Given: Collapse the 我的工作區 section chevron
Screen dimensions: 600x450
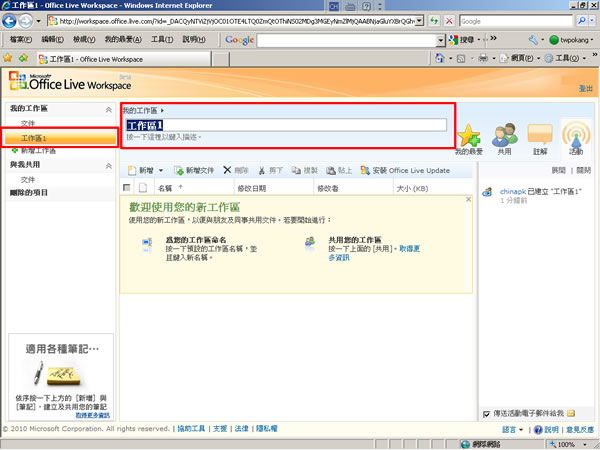Looking at the screenshot, I should click(x=109, y=110).
